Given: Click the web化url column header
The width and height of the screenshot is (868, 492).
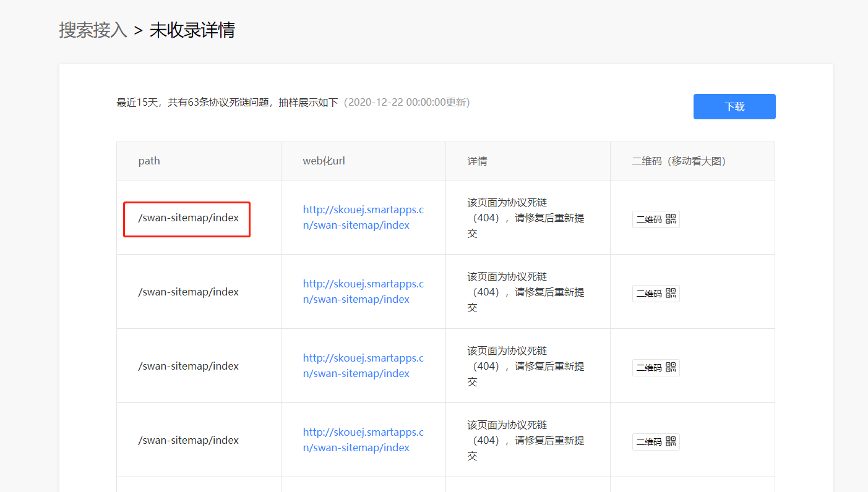Looking at the screenshot, I should (x=324, y=161).
